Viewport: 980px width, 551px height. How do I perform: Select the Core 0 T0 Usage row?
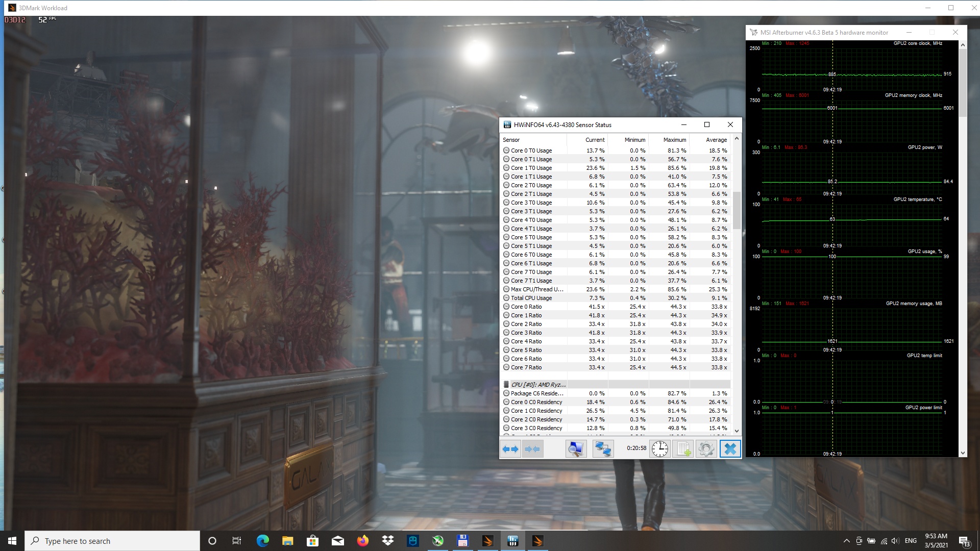tap(531, 151)
